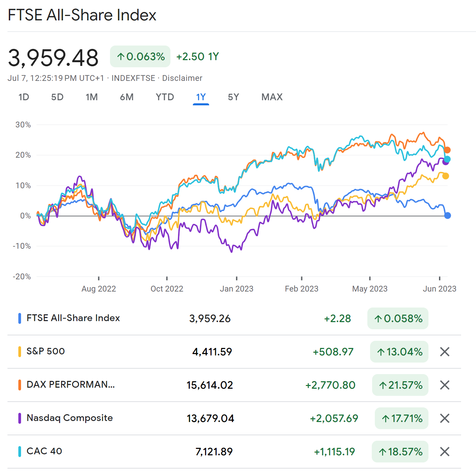Click the S&P 500 13.04% badge
This screenshot has height=474, width=476.
point(399,352)
